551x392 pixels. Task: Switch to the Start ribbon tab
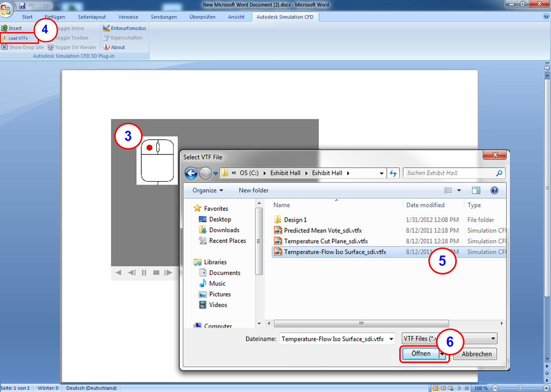27,17
